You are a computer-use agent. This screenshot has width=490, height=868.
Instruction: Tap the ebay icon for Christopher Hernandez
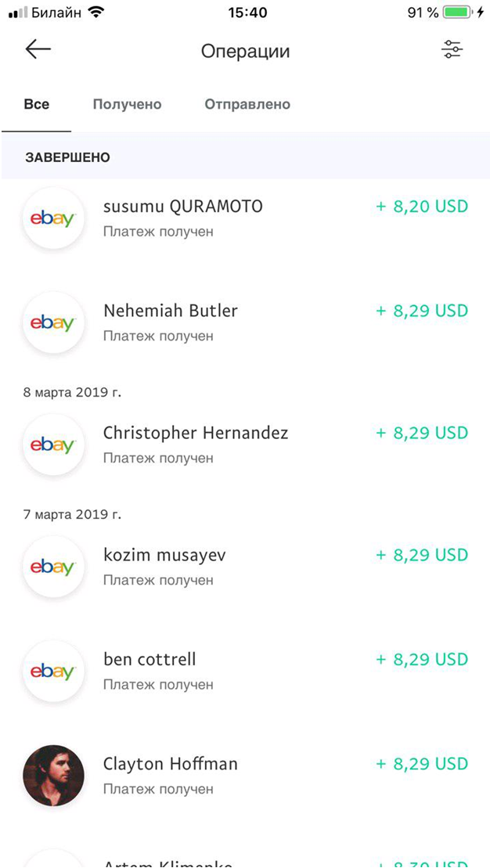[53, 445]
